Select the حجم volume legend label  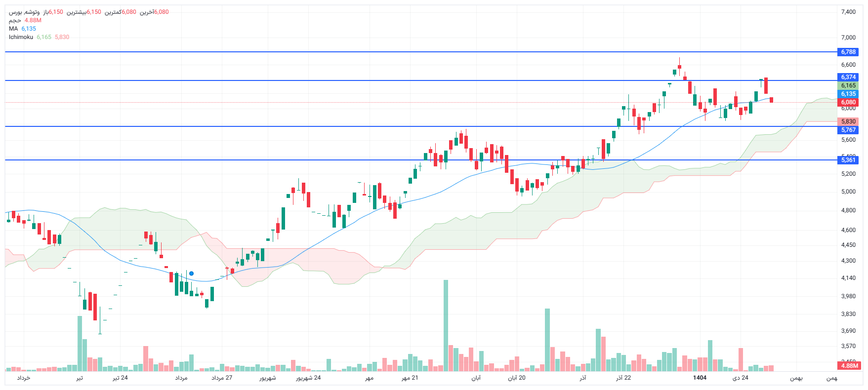[x=15, y=20]
